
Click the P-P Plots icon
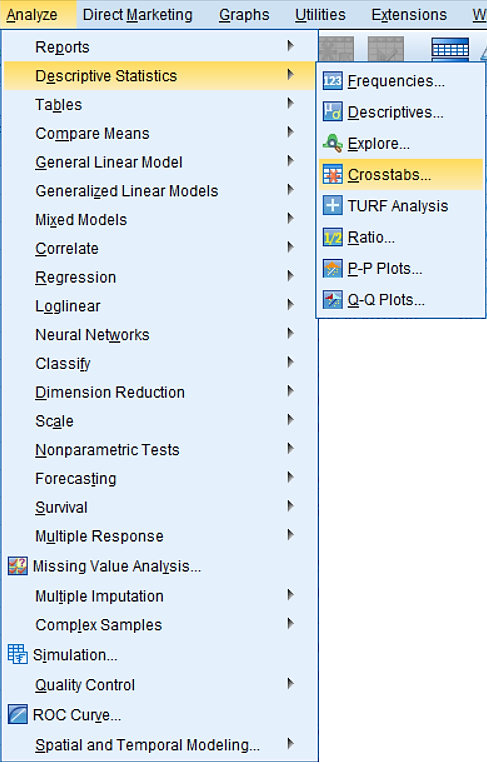(x=332, y=268)
